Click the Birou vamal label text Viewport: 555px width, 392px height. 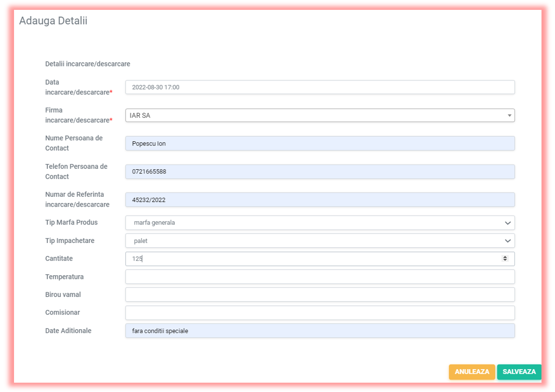(x=63, y=294)
